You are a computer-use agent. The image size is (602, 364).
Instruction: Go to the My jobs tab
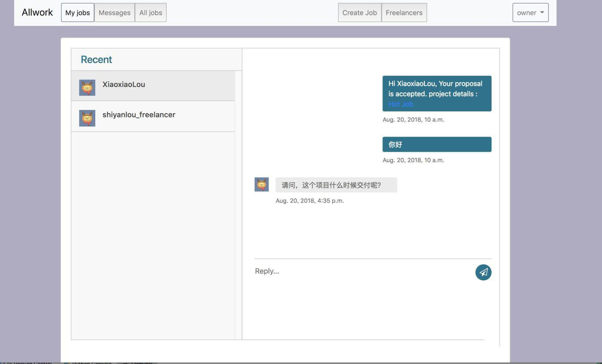point(77,13)
